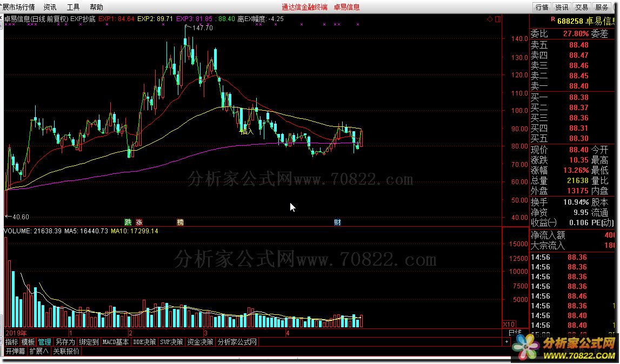Click the 2019年 timeline label
The width and height of the screenshot is (620, 364).
point(16,333)
